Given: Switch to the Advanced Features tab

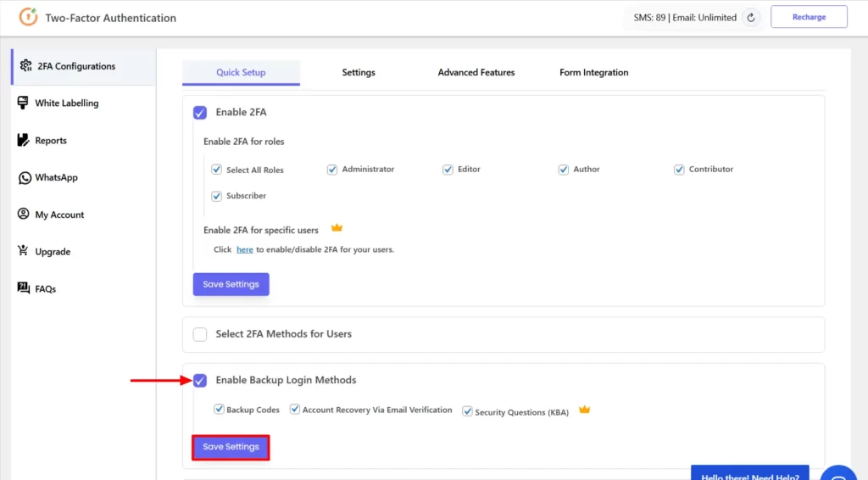Looking at the screenshot, I should (476, 73).
